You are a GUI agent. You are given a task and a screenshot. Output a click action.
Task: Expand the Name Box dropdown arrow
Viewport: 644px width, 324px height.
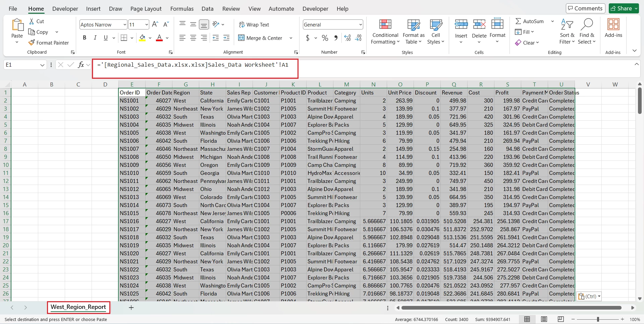tap(42, 65)
